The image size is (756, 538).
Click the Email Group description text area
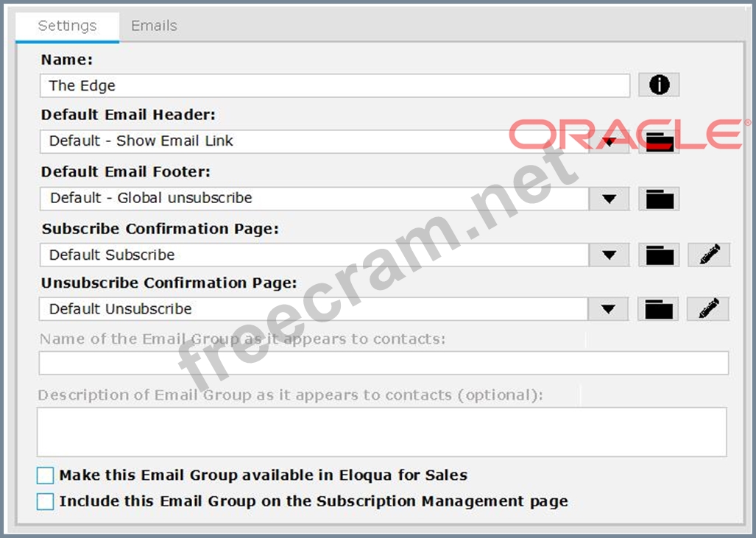click(x=381, y=431)
